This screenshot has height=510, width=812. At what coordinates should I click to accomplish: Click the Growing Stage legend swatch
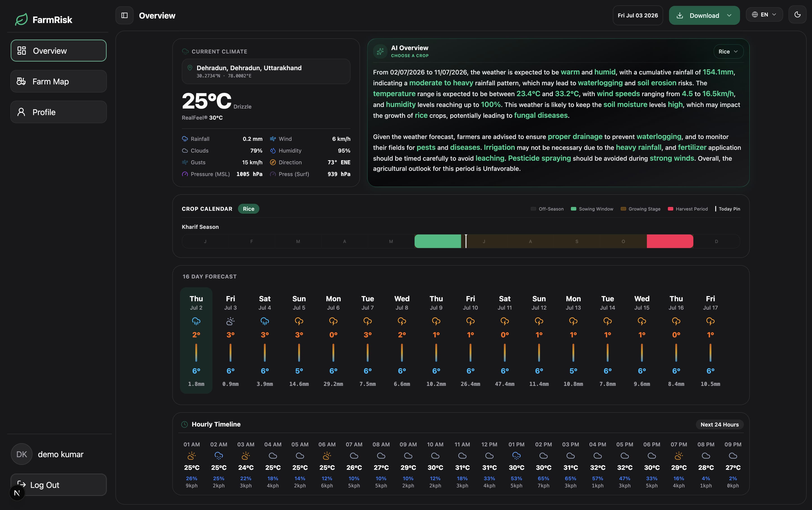pyautogui.click(x=623, y=209)
